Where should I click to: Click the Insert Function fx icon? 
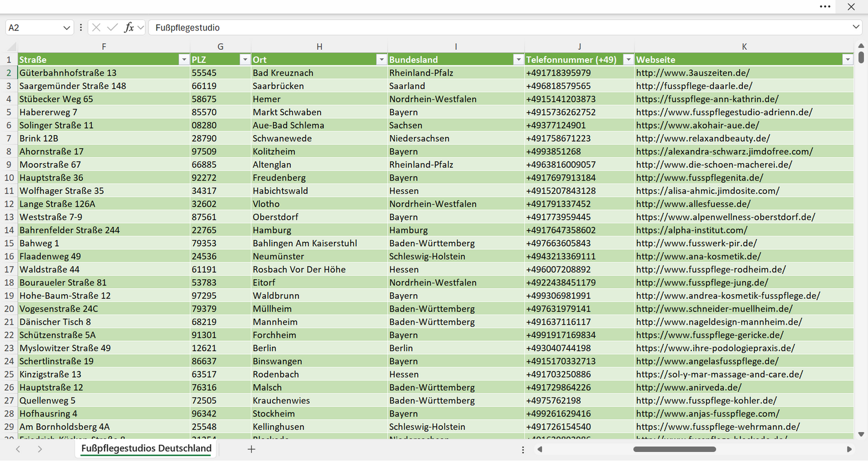(x=129, y=28)
